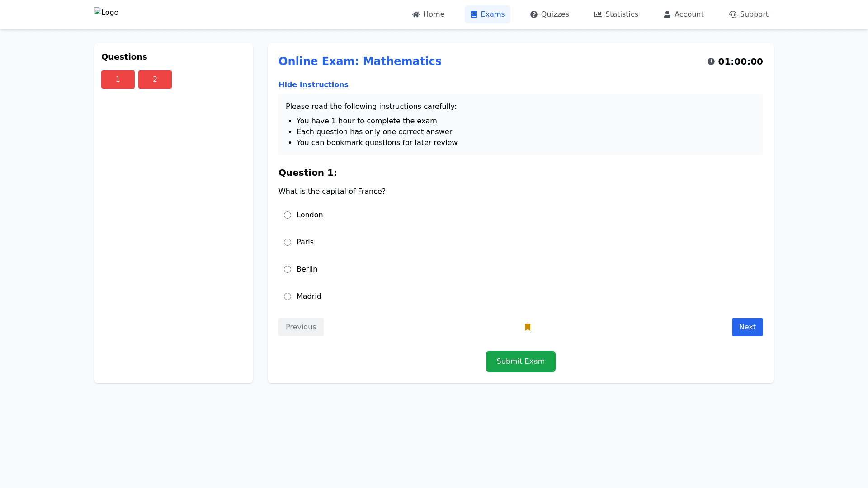Click the bookmark icon for this question
Image resolution: width=868 pixels, height=488 pixels.
click(527, 327)
